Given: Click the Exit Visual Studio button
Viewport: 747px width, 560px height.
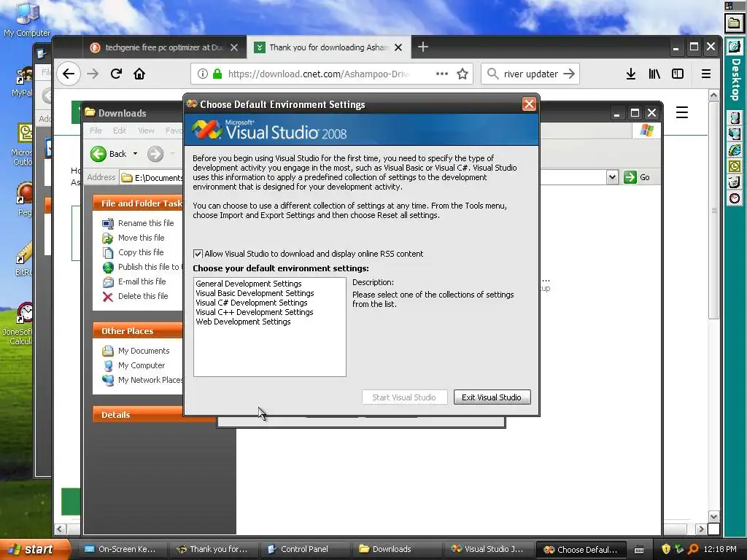Looking at the screenshot, I should (x=492, y=397).
